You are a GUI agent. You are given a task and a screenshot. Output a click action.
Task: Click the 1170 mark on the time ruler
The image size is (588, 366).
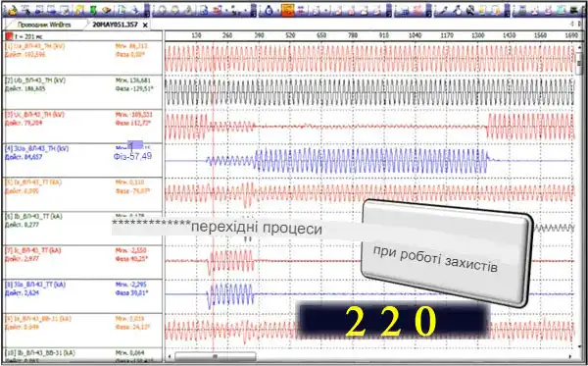pyautogui.click(x=447, y=35)
